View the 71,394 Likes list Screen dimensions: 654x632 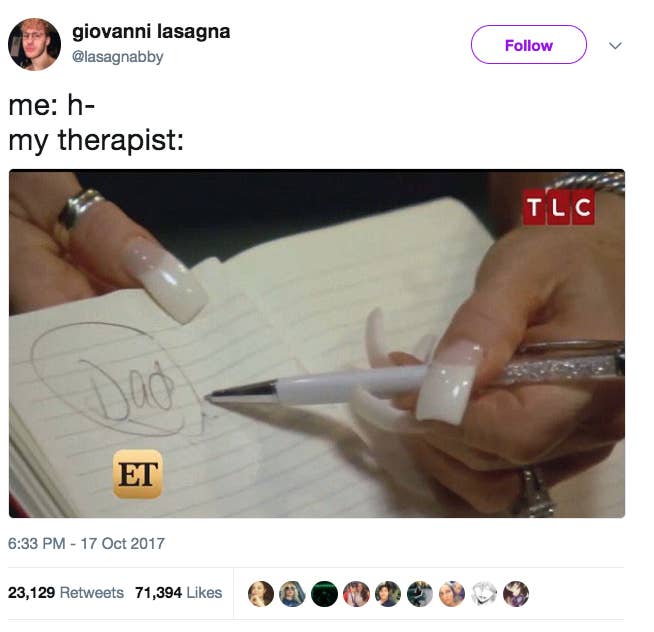pyautogui.click(x=179, y=593)
